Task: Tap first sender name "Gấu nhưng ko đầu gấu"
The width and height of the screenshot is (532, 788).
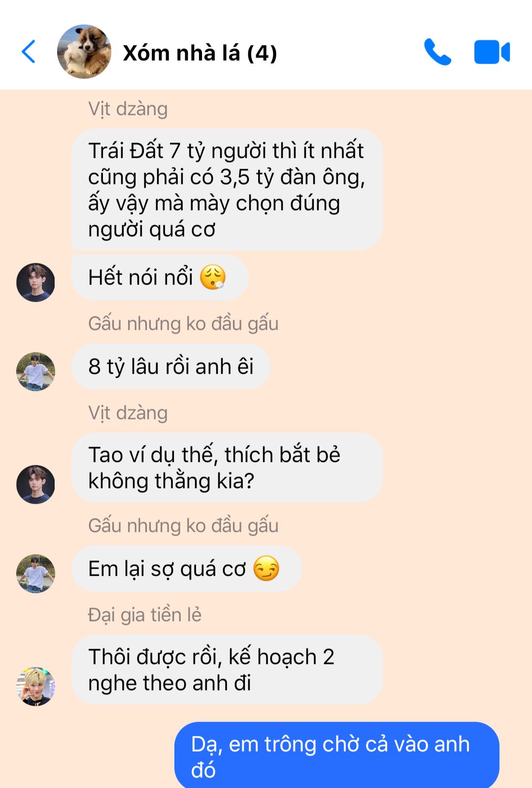Action: tap(183, 324)
